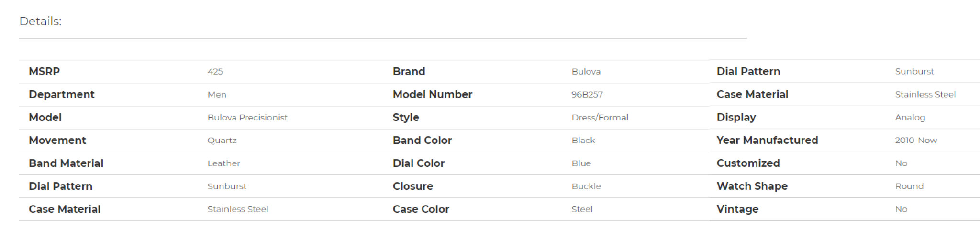The height and width of the screenshot is (239, 980).
Task: Click Stainless Steel in the left column
Action: coord(238,209)
